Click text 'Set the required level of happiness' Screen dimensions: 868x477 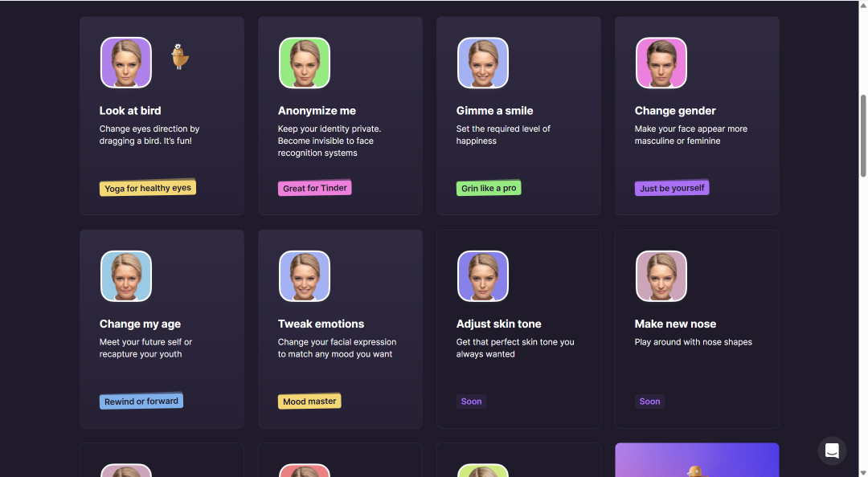click(x=503, y=134)
